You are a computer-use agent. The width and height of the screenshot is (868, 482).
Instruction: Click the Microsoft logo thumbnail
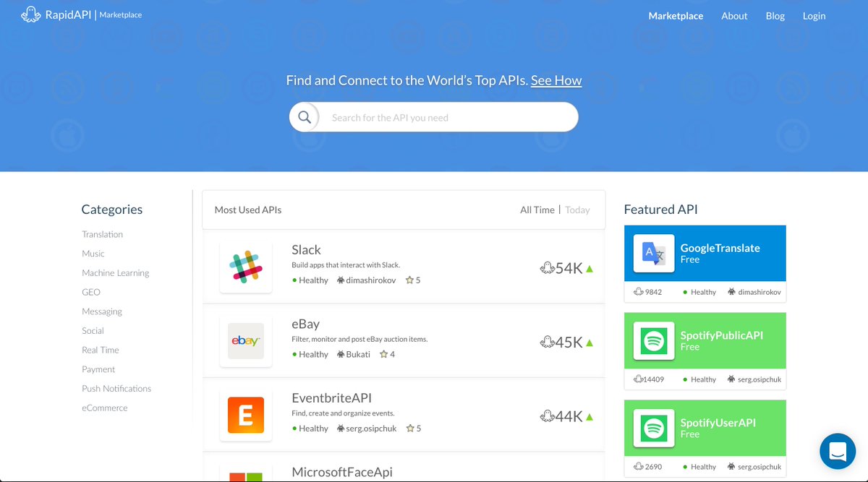pyautogui.click(x=246, y=476)
